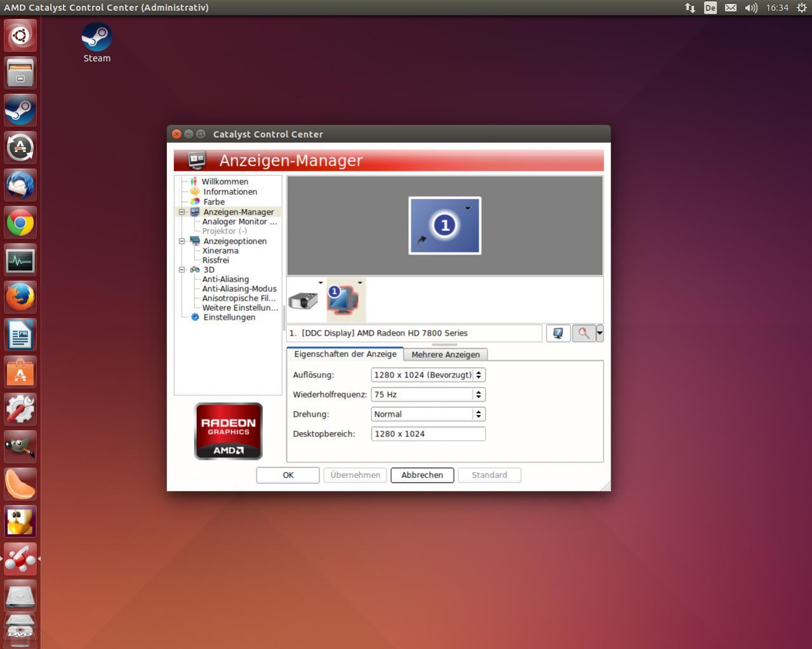Collapse the Anzeigen-Manager tree node
The height and width of the screenshot is (649, 812).
182,212
